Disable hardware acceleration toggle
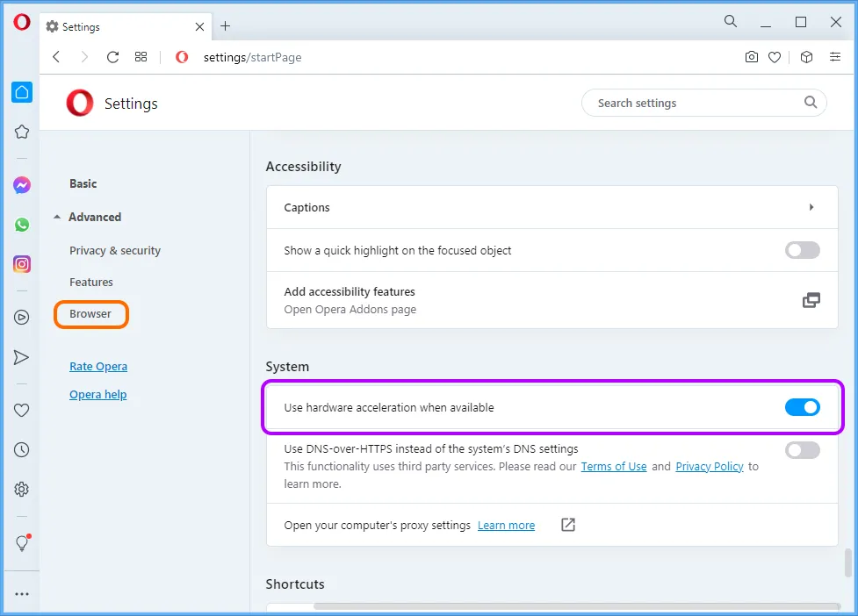 [802, 407]
